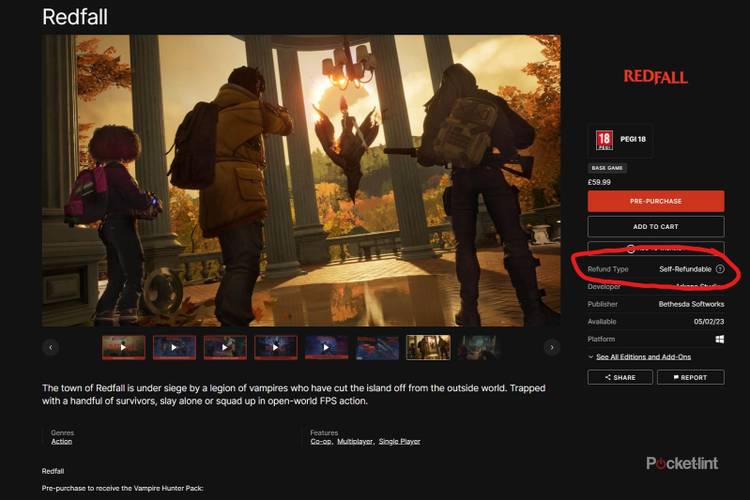Image resolution: width=750 pixels, height=500 pixels.
Task: Click the previous arrow in thumbnail carousel
Action: pyautogui.click(x=51, y=348)
